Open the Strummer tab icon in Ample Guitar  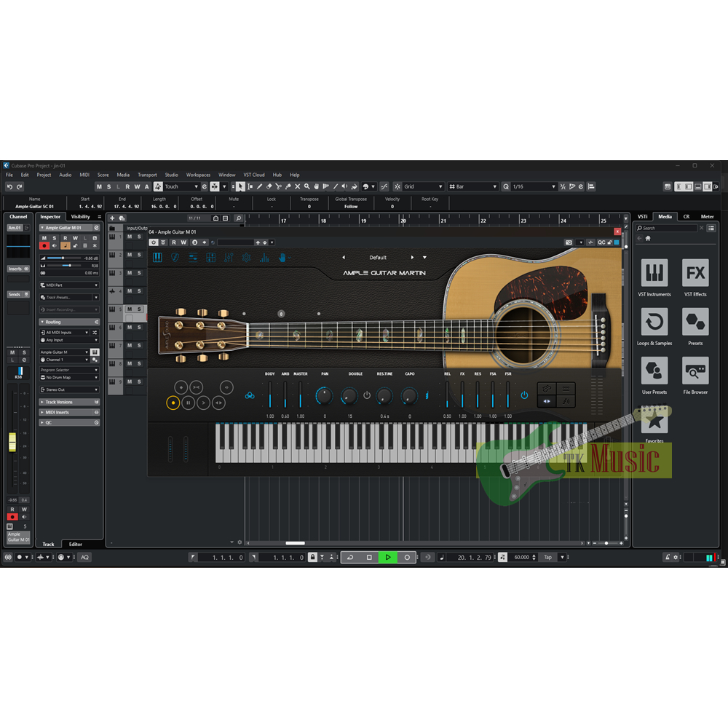175,257
